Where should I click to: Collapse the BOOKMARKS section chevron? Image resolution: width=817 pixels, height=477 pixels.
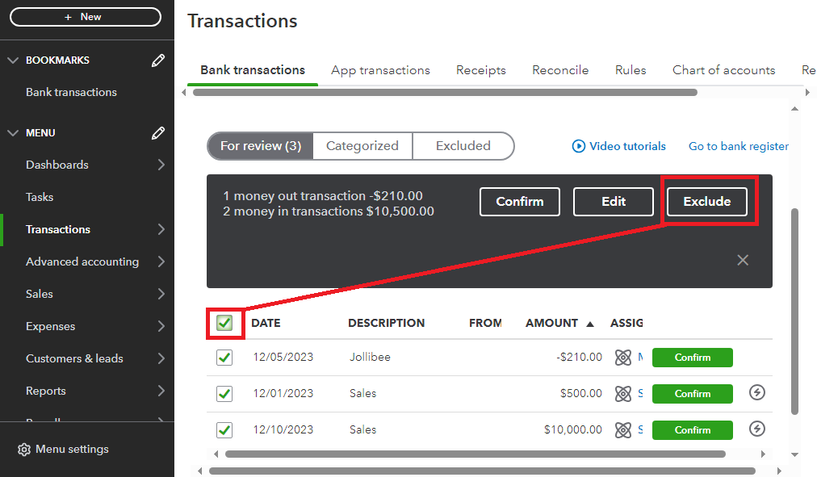13,60
